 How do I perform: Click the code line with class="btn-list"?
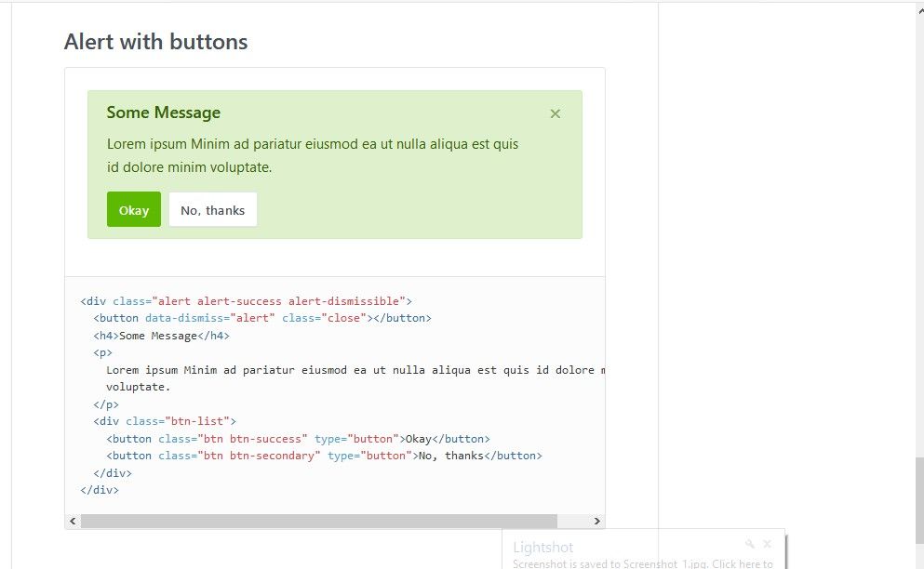pos(165,421)
